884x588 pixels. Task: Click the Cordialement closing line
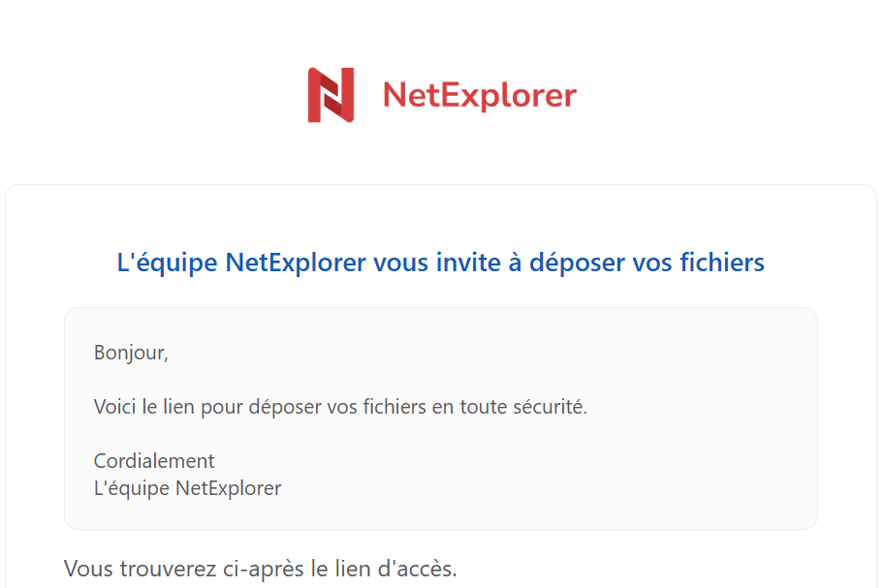(154, 461)
